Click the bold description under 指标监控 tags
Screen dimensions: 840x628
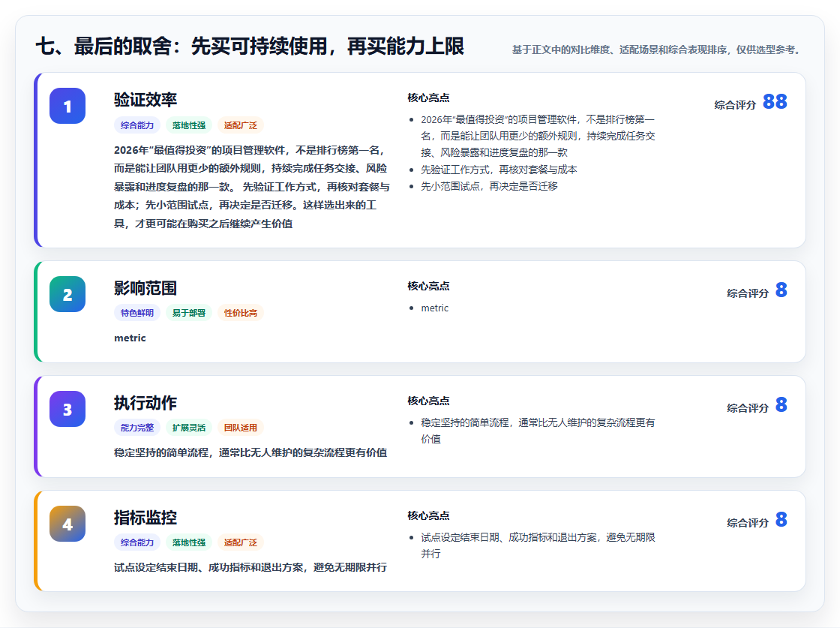(250, 567)
